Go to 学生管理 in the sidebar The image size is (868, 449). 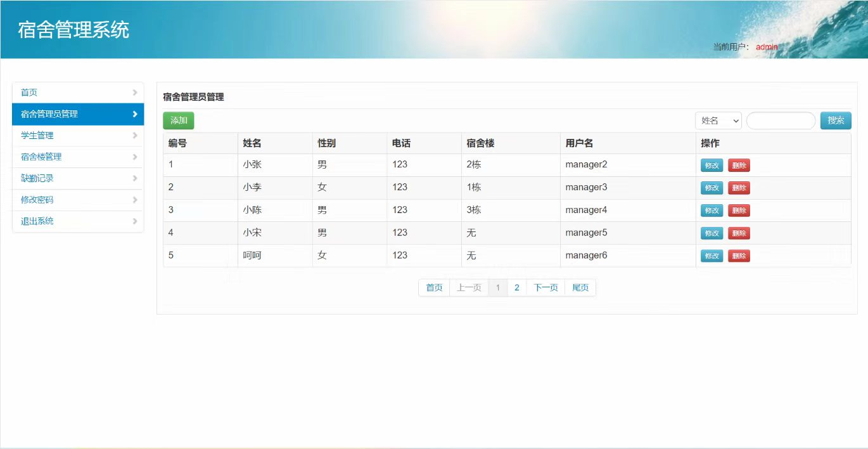click(78, 136)
